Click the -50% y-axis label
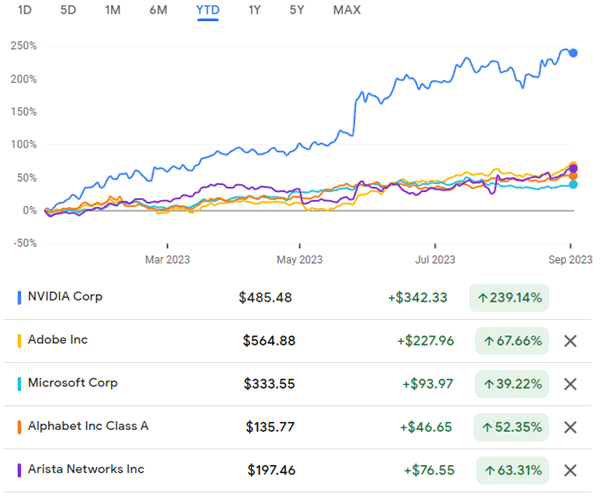Image resolution: width=602 pixels, height=496 pixels. [x=25, y=243]
